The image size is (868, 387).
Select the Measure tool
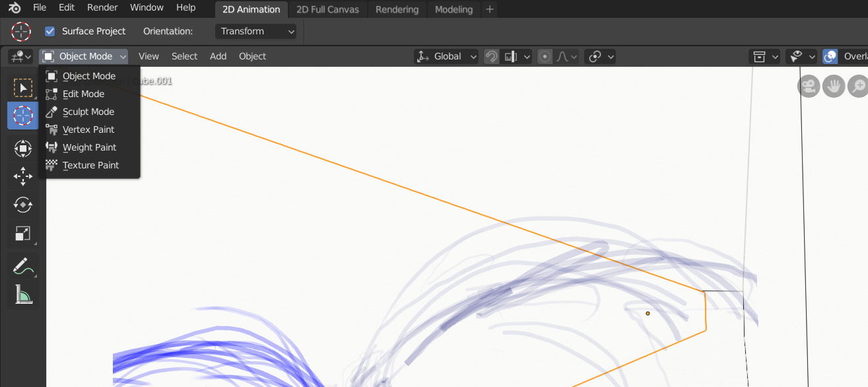22,295
